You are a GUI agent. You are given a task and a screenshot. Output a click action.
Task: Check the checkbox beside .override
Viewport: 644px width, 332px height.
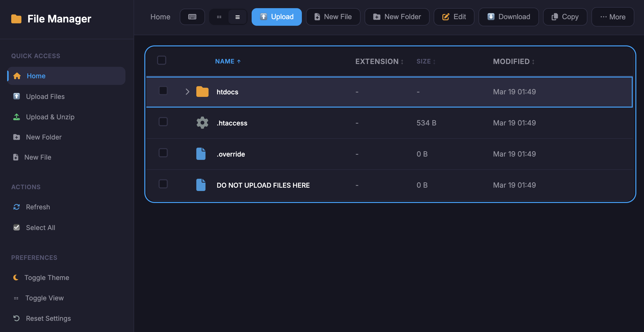(163, 153)
